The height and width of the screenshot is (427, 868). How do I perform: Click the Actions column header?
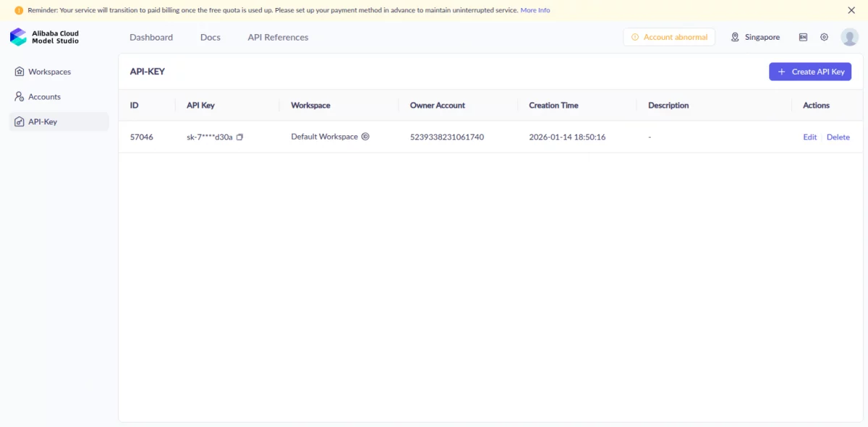pos(816,105)
